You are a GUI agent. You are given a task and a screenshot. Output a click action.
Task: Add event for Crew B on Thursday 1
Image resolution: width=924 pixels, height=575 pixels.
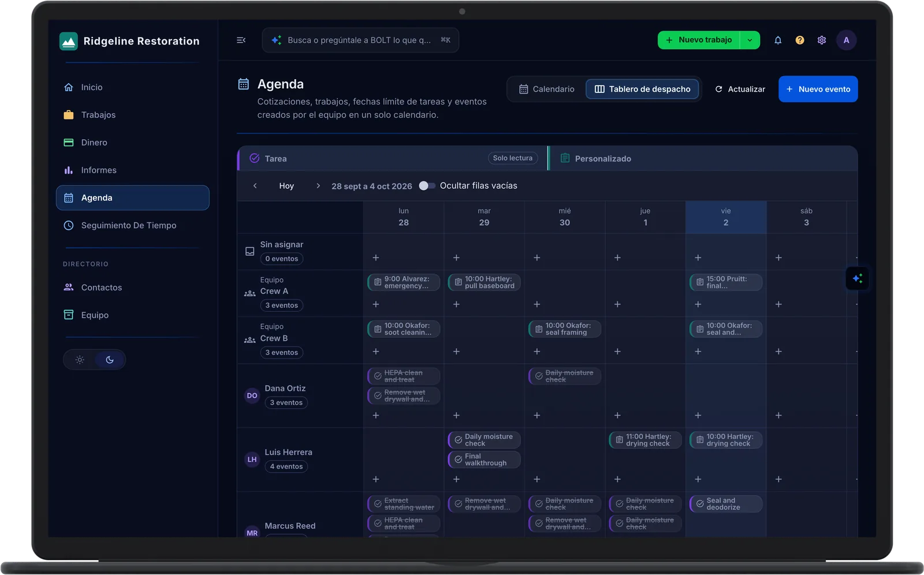pyautogui.click(x=617, y=352)
